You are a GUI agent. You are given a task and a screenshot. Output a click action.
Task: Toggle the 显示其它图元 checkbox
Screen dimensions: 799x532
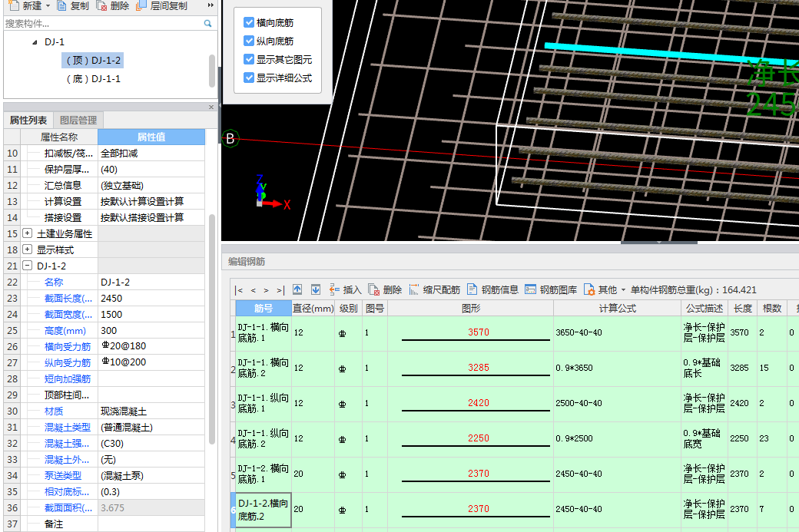[x=249, y=59]
